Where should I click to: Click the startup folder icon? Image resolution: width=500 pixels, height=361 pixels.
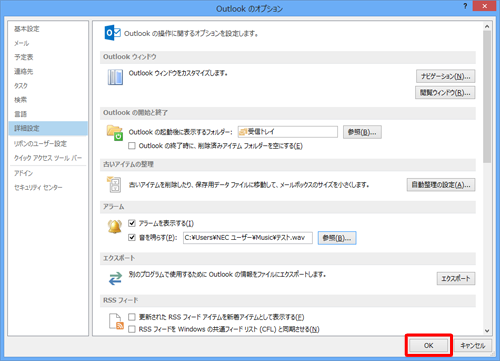115,133
